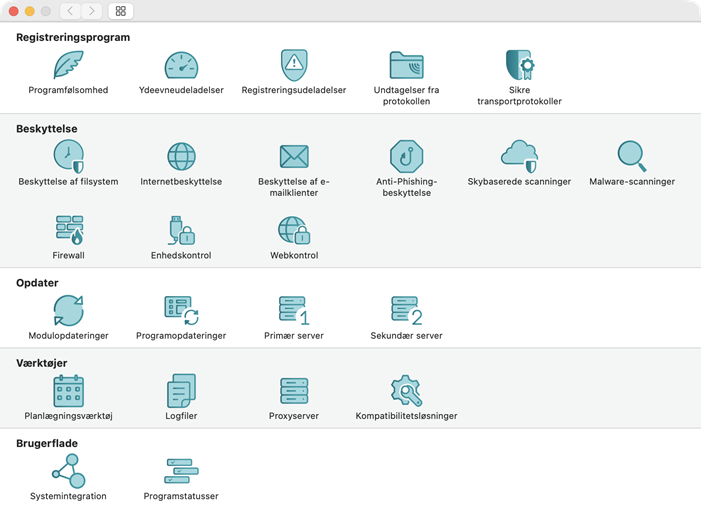
Task: Click the show all grid button
Action: point(121,11)
